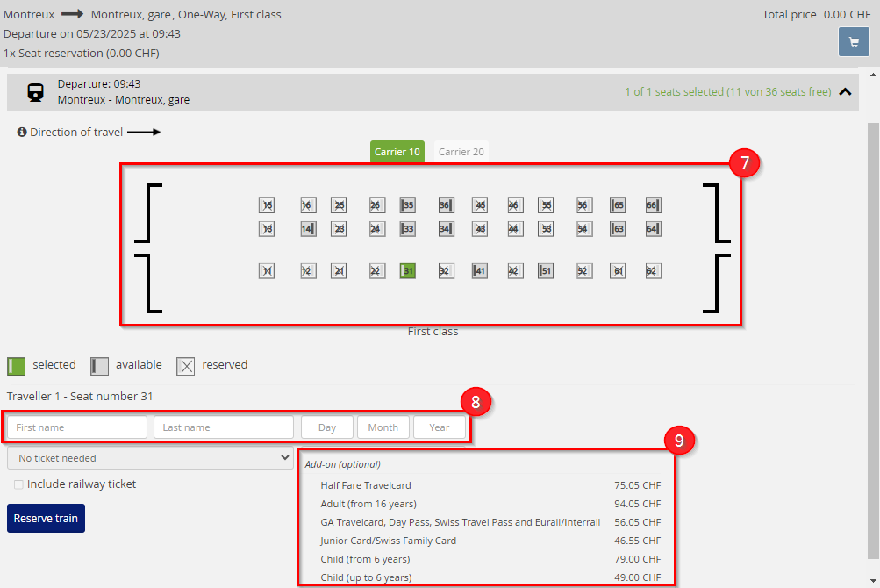Screen dimensions: 880x588
Task: Click the vertical scrollbar thumb
Action: [x=873, y=341]
